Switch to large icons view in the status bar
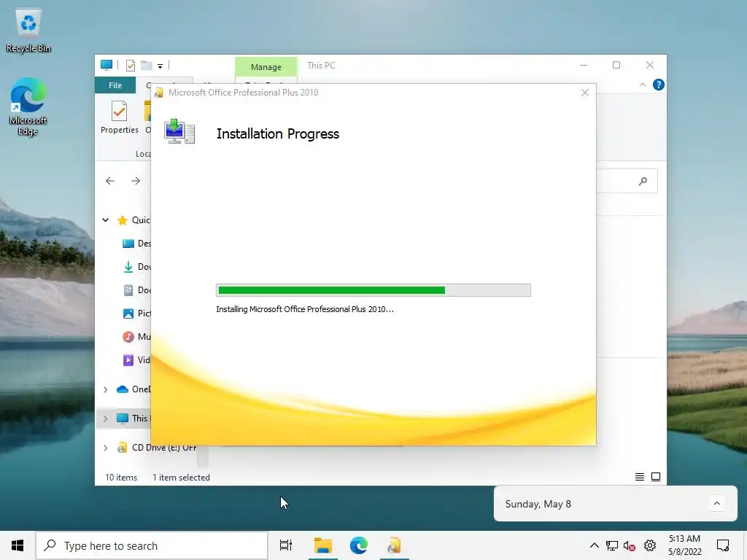The height and width of the screenshot is (560, 747). click(656, 477)
